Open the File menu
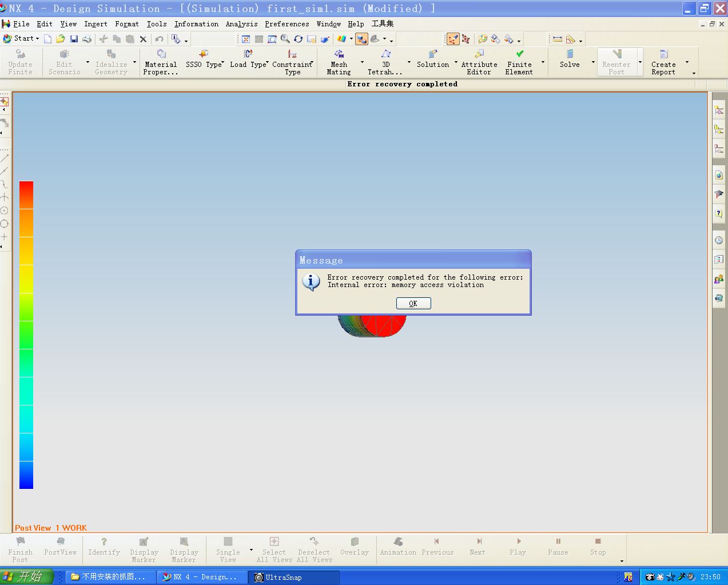 (x=21, y=24)
